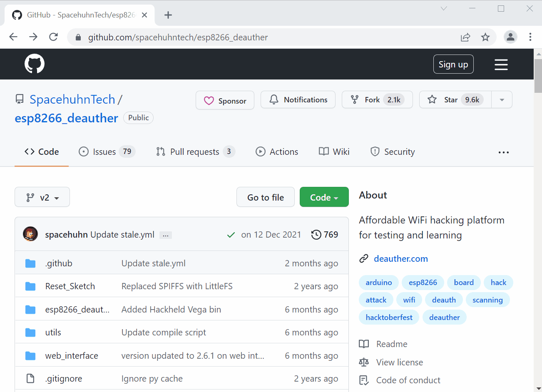Click the folder icon beside .github

[30, 263]
